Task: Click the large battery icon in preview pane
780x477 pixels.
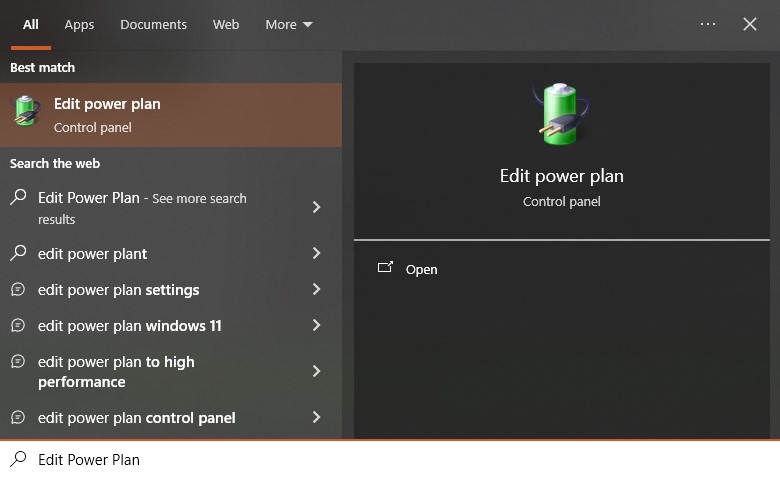Action: tap(561, 114)
